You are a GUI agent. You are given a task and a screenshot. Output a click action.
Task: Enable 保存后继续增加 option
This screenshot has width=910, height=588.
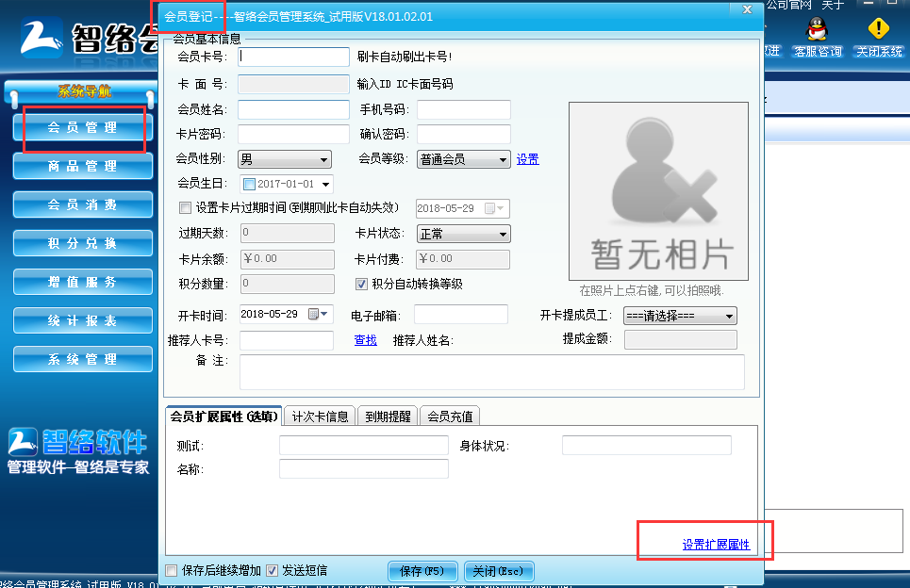pyautogui.click(x=171, y=570)
